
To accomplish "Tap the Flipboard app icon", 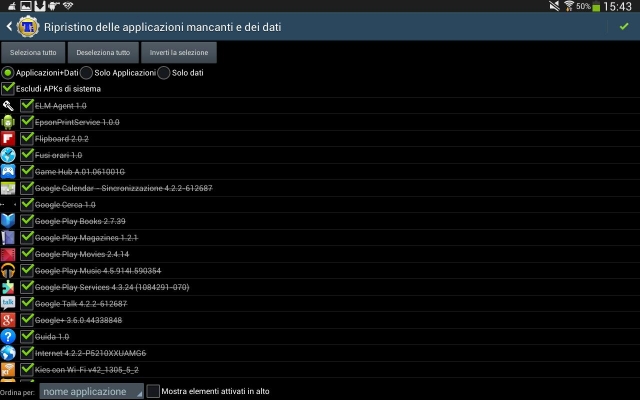I will click(8, 139).
